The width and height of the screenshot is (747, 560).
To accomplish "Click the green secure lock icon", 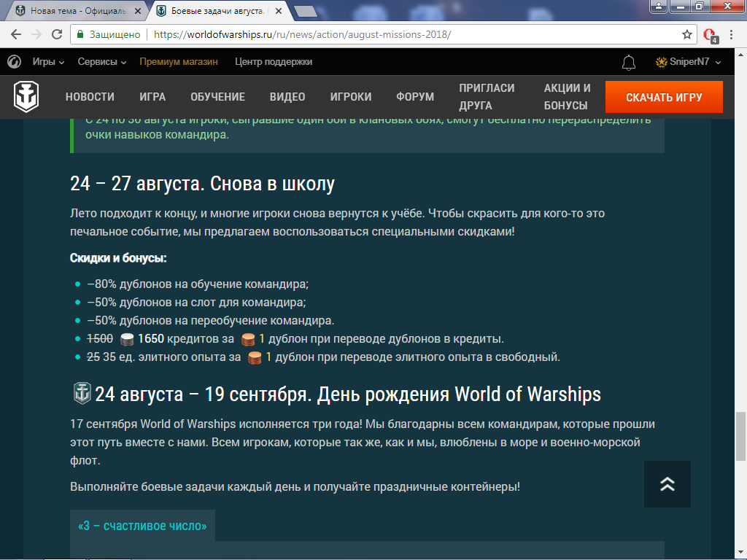I will tap(80, 34).
